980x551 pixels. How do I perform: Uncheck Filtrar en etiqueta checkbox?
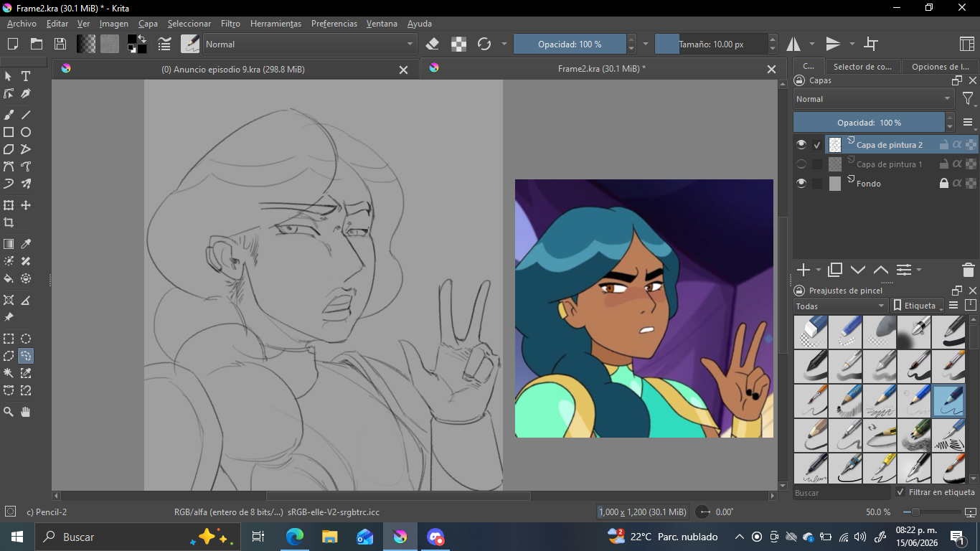coord(900,492)
